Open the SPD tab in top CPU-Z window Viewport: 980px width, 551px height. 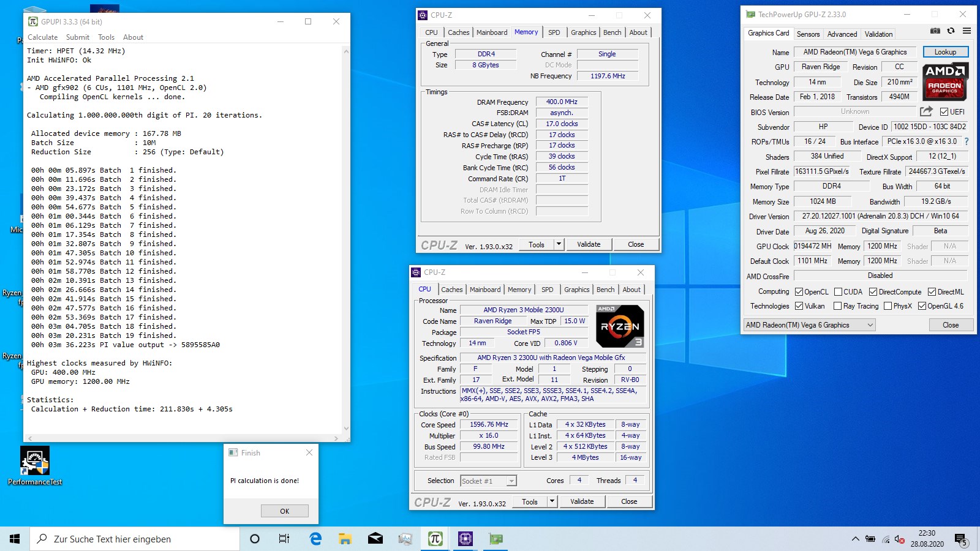[554, 32]
